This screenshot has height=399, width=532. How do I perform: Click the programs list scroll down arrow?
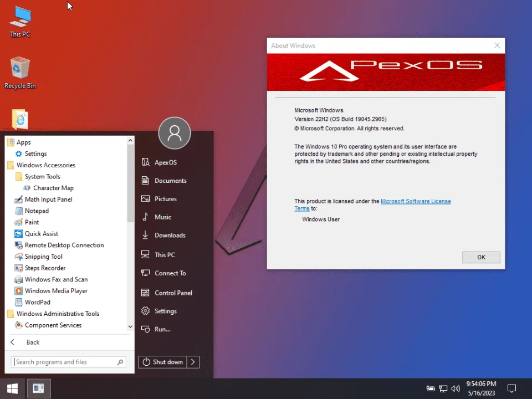(130, 326)
